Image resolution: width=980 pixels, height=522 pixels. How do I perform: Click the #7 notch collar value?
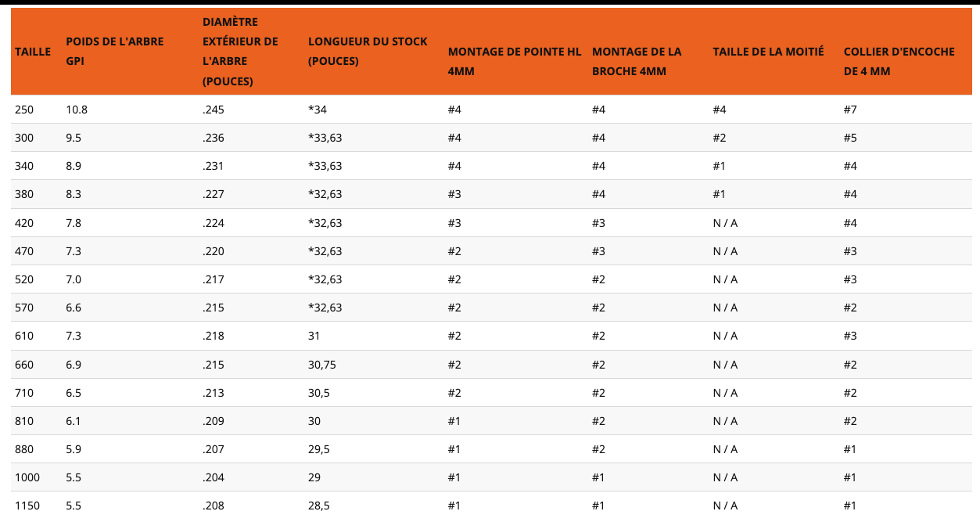coord(850,110)
